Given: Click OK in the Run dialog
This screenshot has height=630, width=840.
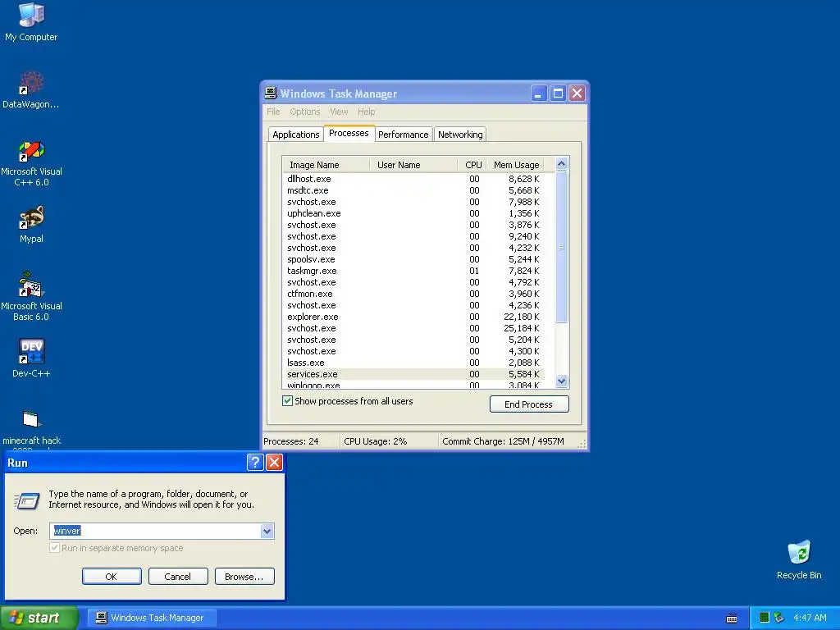Looking at the screenshot, I should [x=112, y=577].
